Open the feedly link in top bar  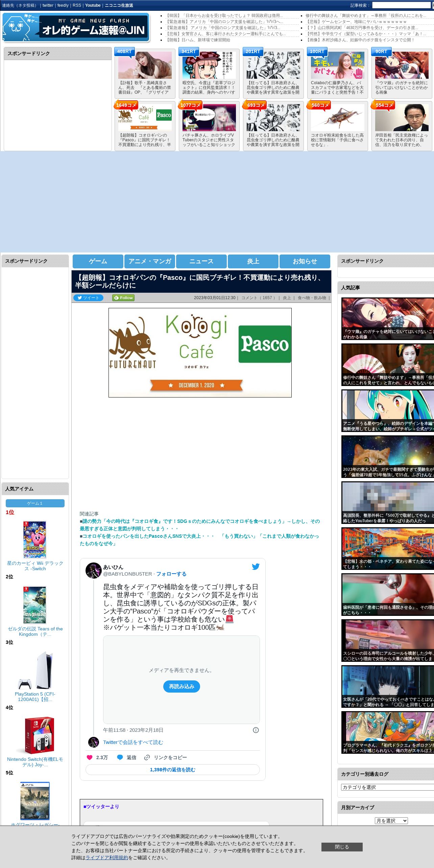point(63,5)
